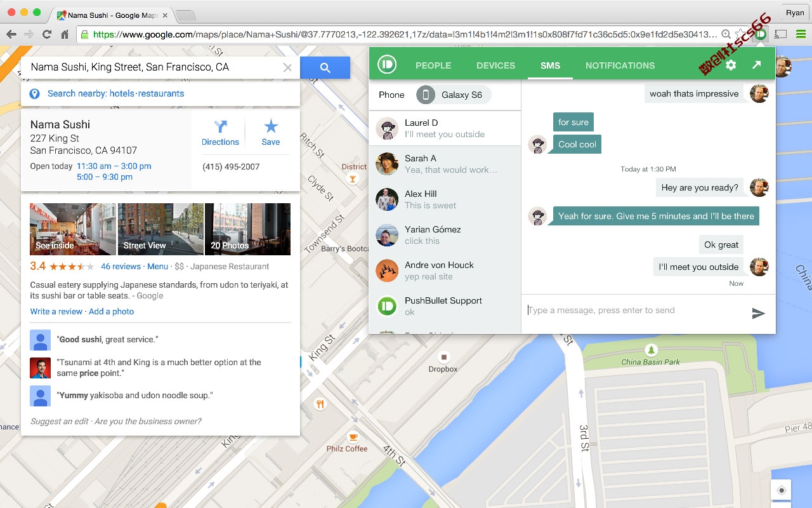Viewport: 812px width, 508px height.
Task: Click Add a photo link
Action: click(x=112, y=312)
